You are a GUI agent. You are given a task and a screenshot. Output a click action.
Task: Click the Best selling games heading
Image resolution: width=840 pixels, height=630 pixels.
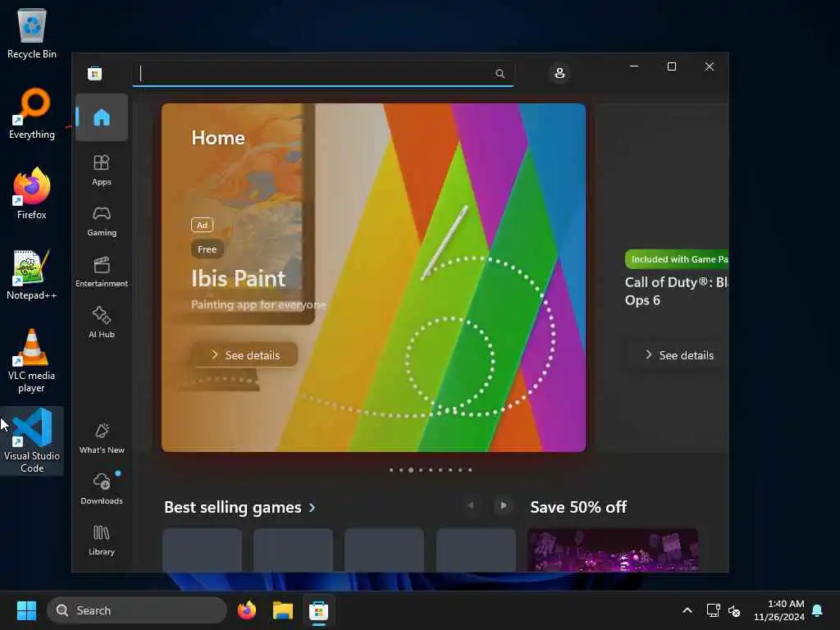coord(232,507)
